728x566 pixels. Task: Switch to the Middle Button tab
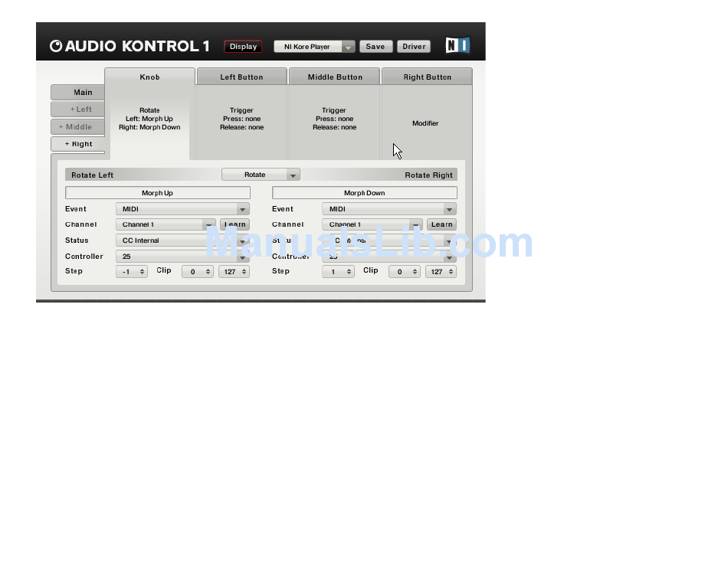pyautogui.click(x=335, y=77)
